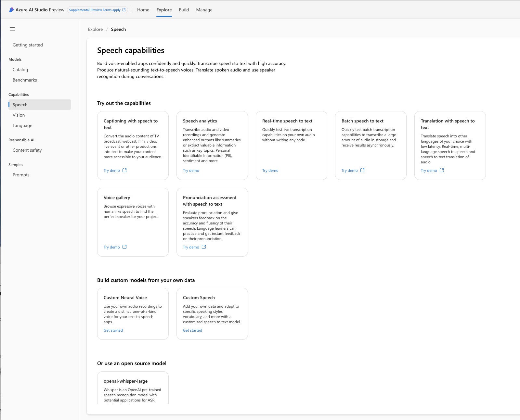Click Captioning with speech to text title
520x420 pixels.
click(131, 124)
